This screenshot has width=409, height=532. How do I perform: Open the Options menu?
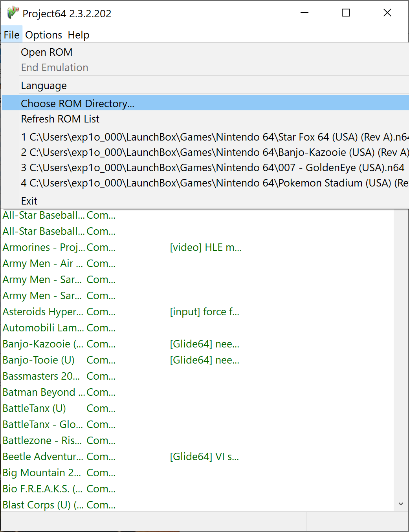pos(44,35)
